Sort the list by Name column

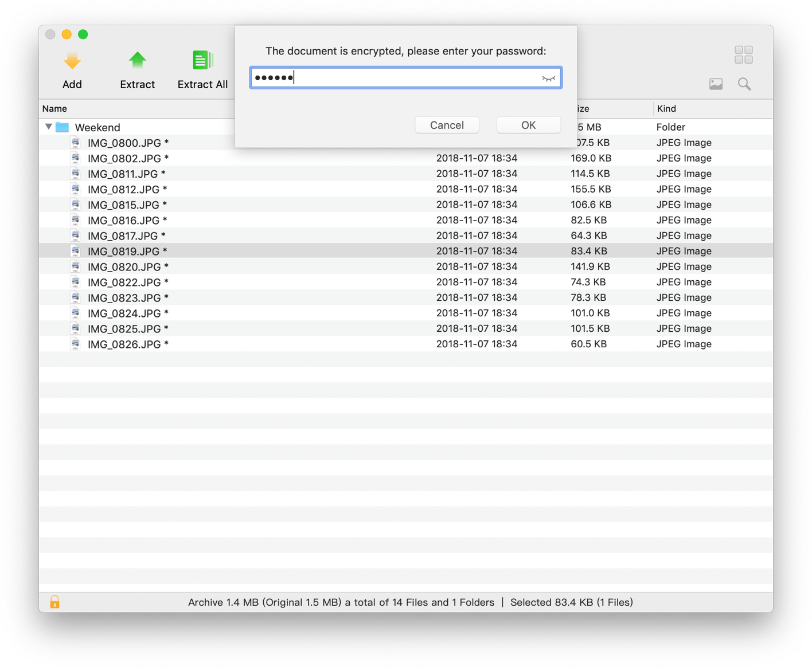coord(55,108)
